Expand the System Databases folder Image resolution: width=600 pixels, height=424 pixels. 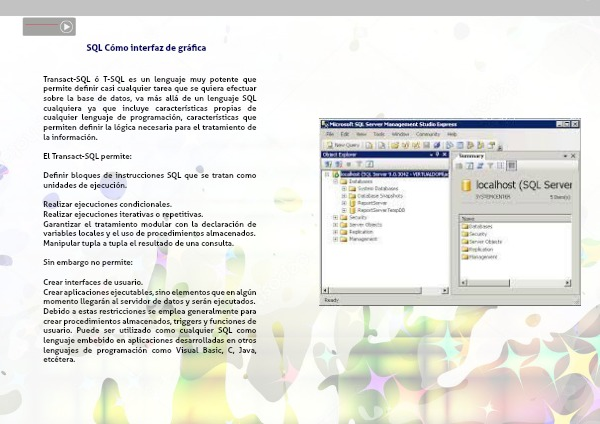(x=343, y=188)
